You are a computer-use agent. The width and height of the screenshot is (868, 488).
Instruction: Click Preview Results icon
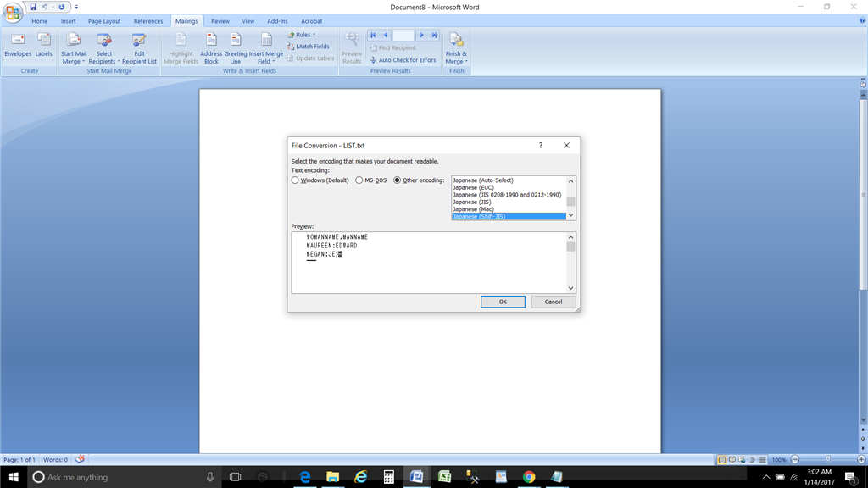(352, 40)
